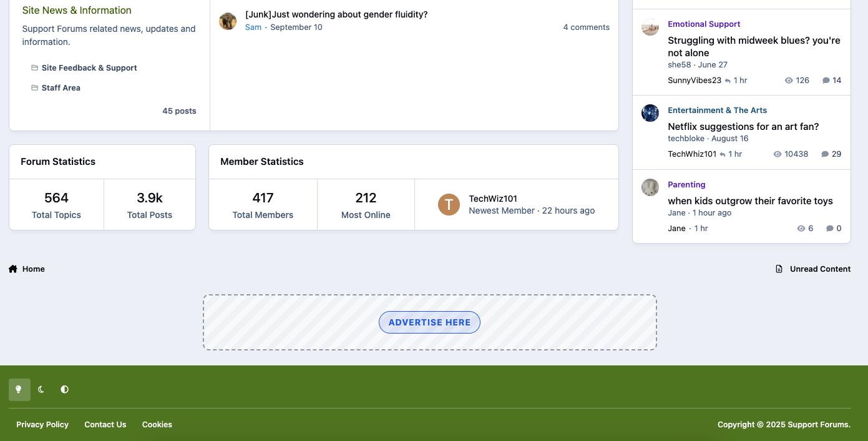Open the Site News & Information forum
The width and height of the screenshot is (868, 441).
(x=77, y=11)
